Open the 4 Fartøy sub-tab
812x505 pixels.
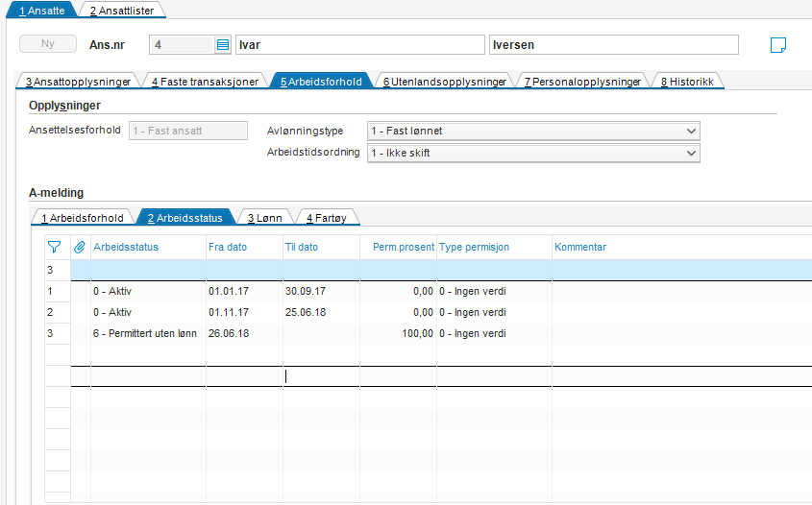(327, 218)
